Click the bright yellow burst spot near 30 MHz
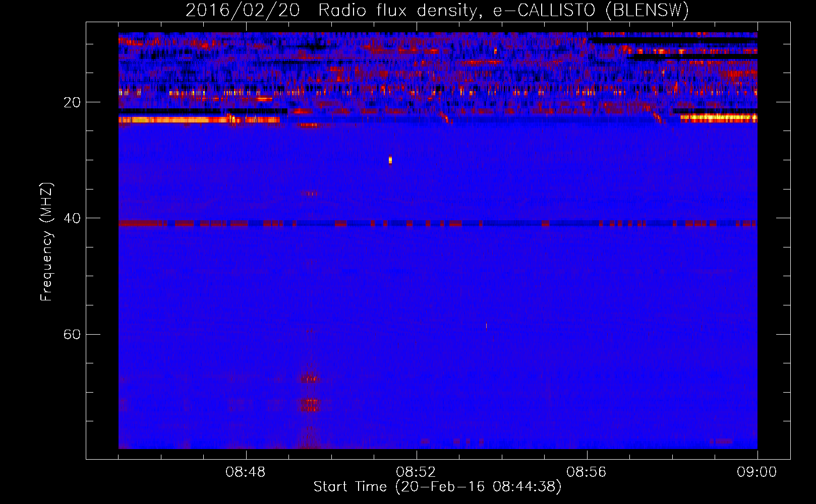816x504 pixels. tap(390, 160)
